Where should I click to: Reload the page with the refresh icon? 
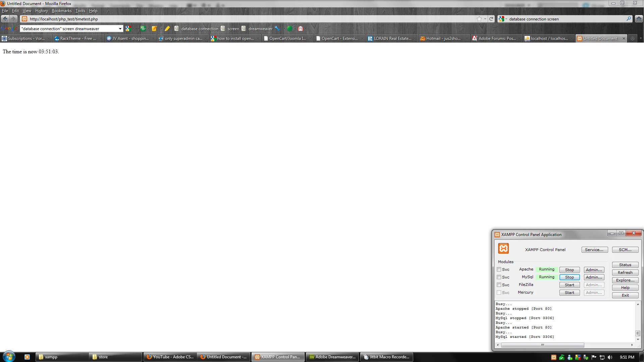coord(491,19)
